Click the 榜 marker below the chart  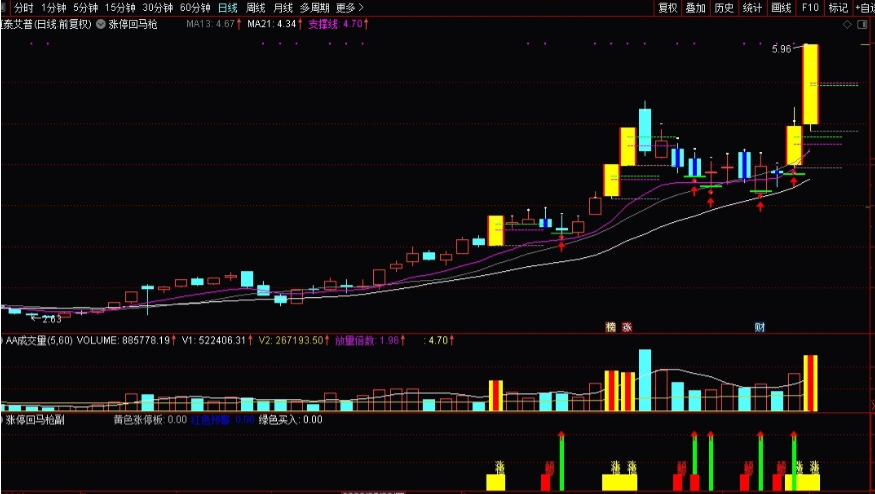point(611,327)
